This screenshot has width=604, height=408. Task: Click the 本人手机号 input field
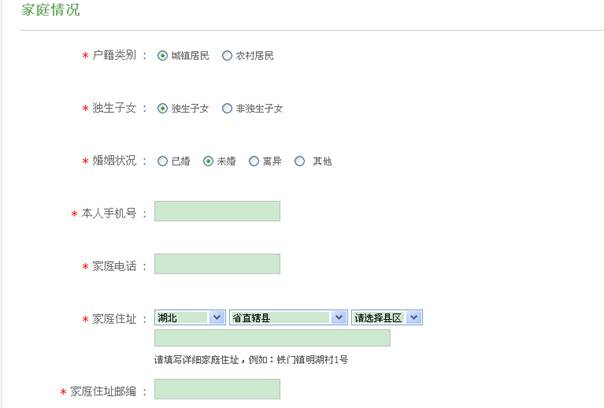click(217, 211)
